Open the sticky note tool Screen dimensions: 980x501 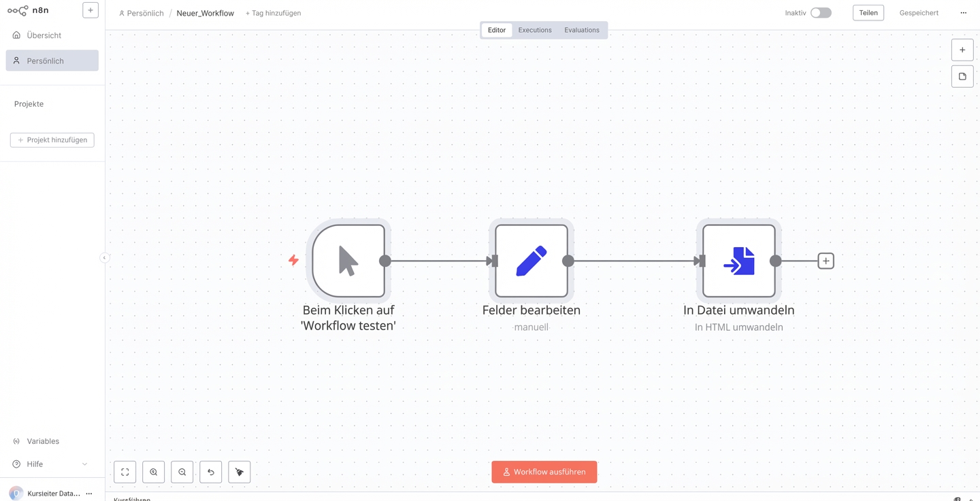coord(962,76)
